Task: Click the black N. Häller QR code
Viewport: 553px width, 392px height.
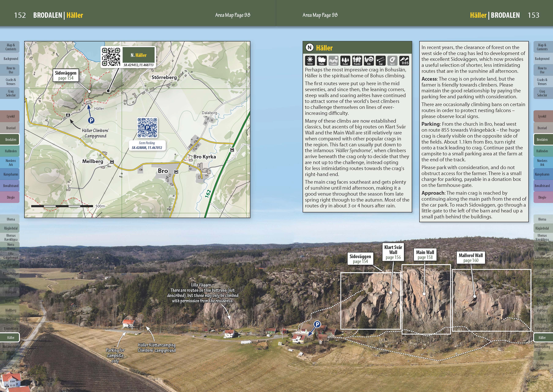Action: coord(111,57)
